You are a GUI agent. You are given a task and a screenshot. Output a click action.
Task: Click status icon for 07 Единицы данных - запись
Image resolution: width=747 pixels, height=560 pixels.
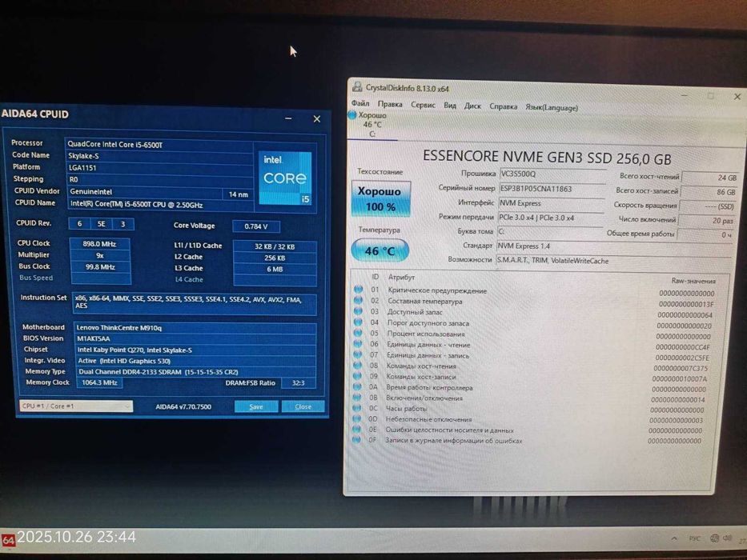[358, 354]
